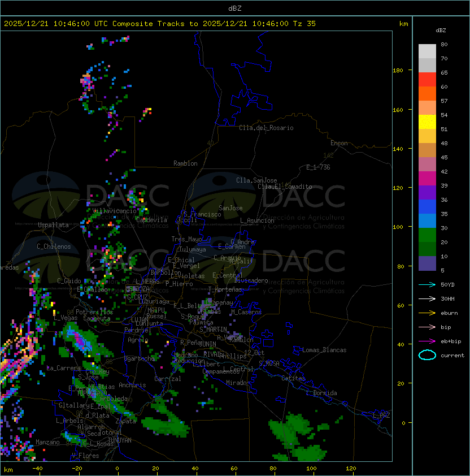Click the 'Lomas_Blancas' map label
The image size is (470, 476).
pyautogui.click(x=324, y=350)
